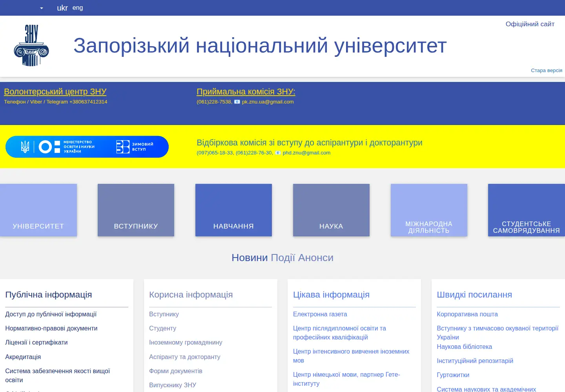Open the Офіційний сайт link

pyautogui.click(x=530, y=24)
